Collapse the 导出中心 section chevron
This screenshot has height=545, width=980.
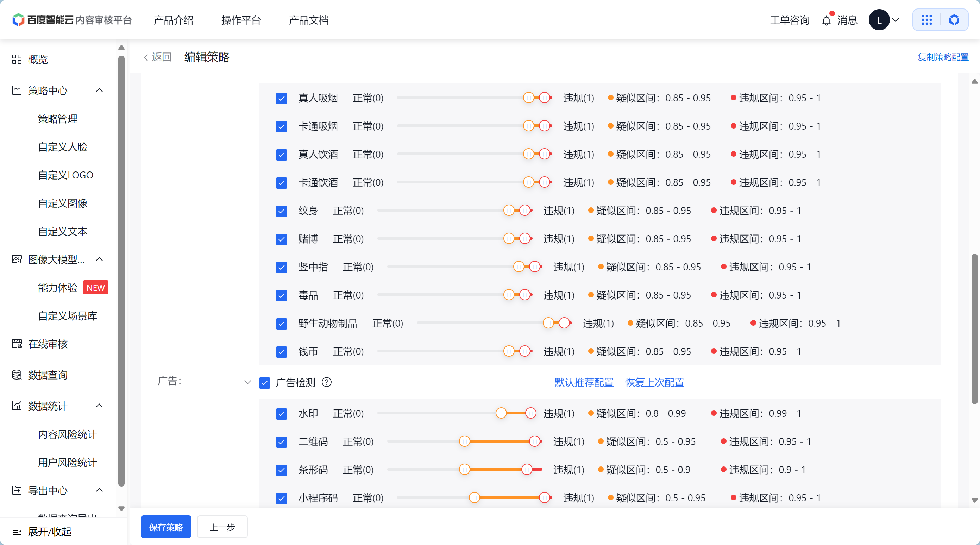point(99,490)
